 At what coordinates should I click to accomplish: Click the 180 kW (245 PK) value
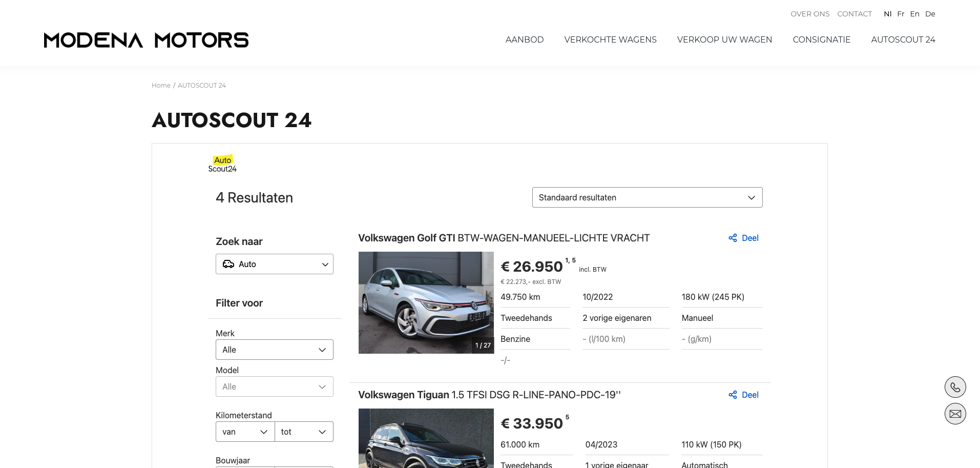(x=713, y=297)
